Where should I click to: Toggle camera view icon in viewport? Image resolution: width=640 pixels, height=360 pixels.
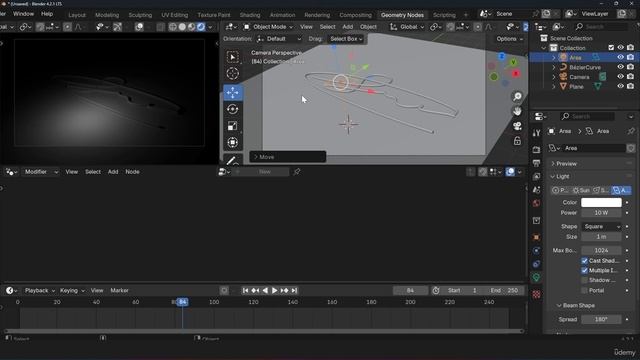point(517,126)
